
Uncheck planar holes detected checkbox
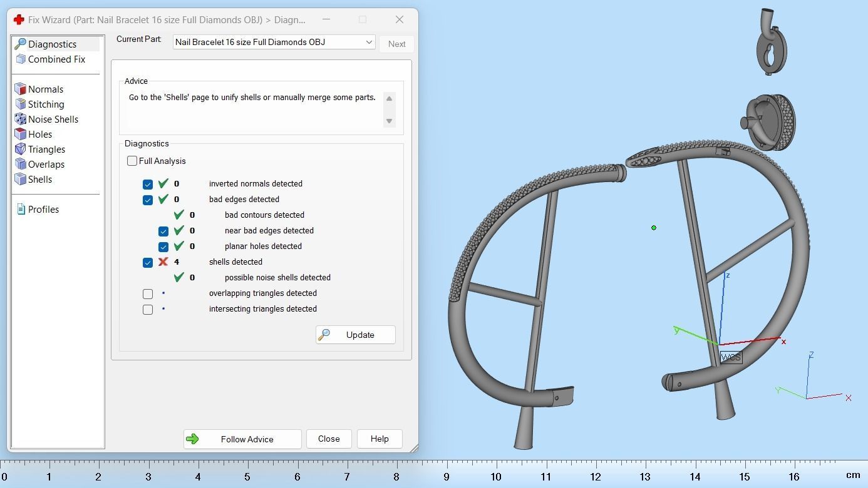pyautogui.click(x=163, y=247)
